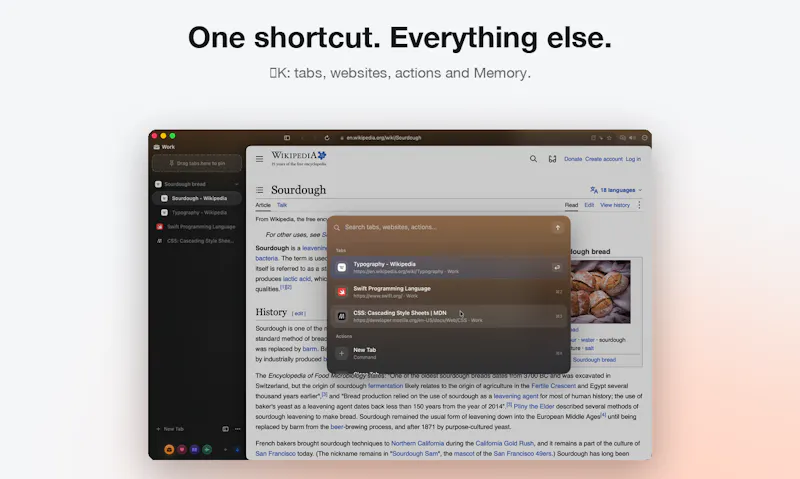The width and height of the screenshot is (800, 479).
Task: Click the Wikipedia logo
Action: coord(299,158)
